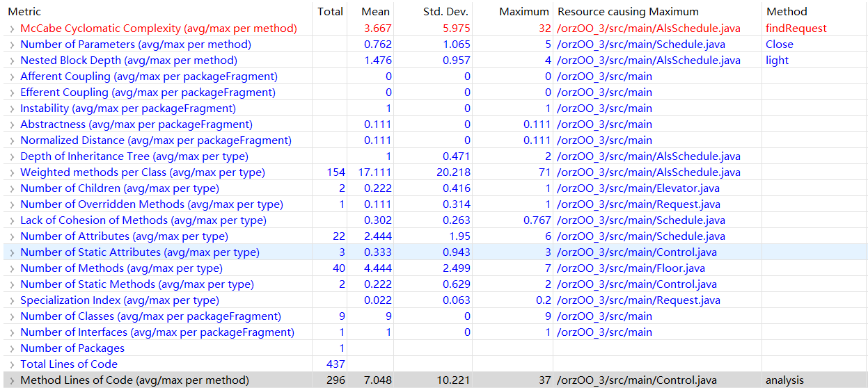Click the Mean column header
Screen dimensions: 868x388
pyautogui.click(x=375, y=12)
